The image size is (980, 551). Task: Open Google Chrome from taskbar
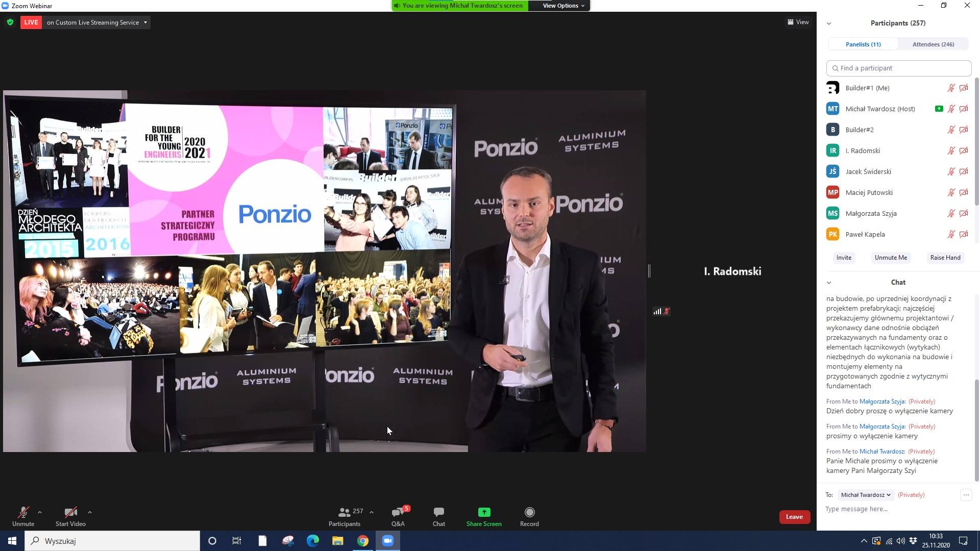tap(363, 541)
